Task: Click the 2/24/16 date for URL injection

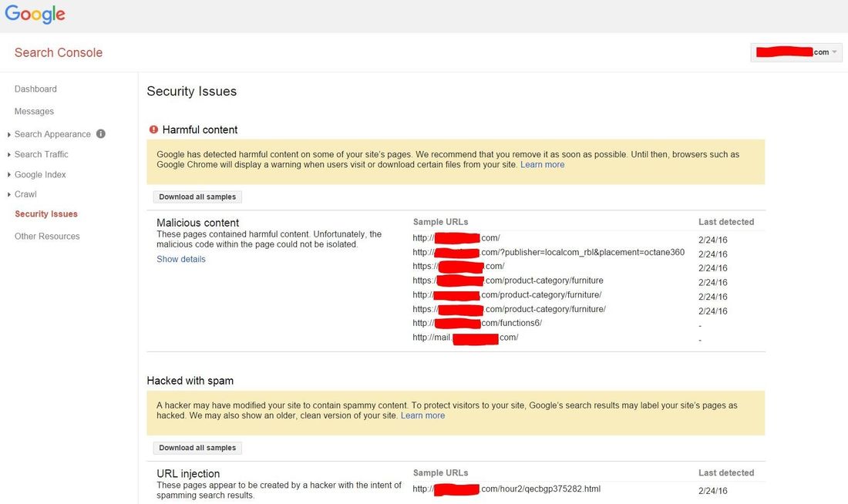Action: point(713,490)
